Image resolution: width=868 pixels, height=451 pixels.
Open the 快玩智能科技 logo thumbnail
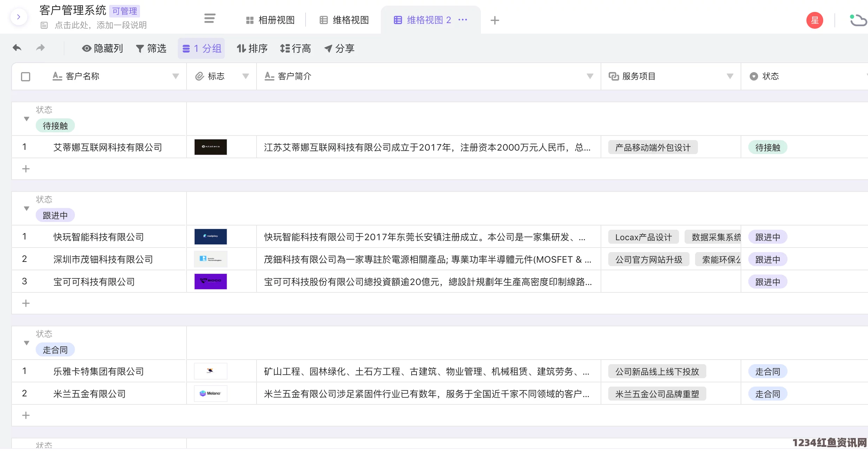(211, 237)
